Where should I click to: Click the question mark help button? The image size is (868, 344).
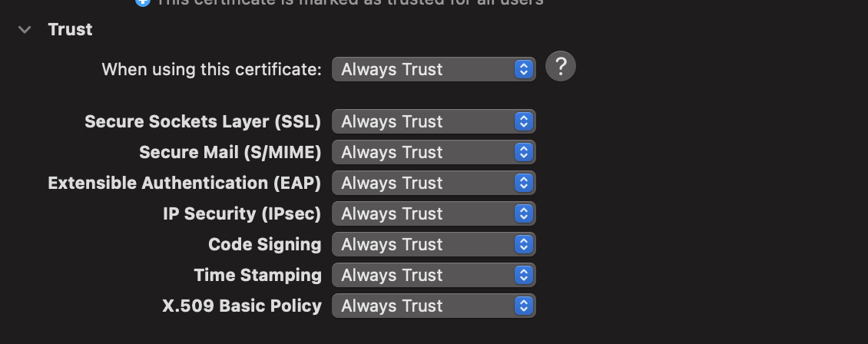[x=561, y=67]
